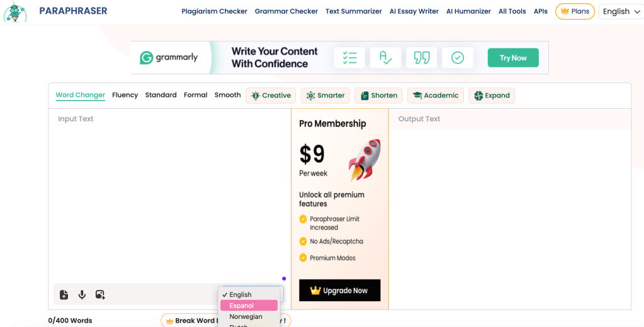
Task: Open the Word Changer tab
Action: (80, 95)
